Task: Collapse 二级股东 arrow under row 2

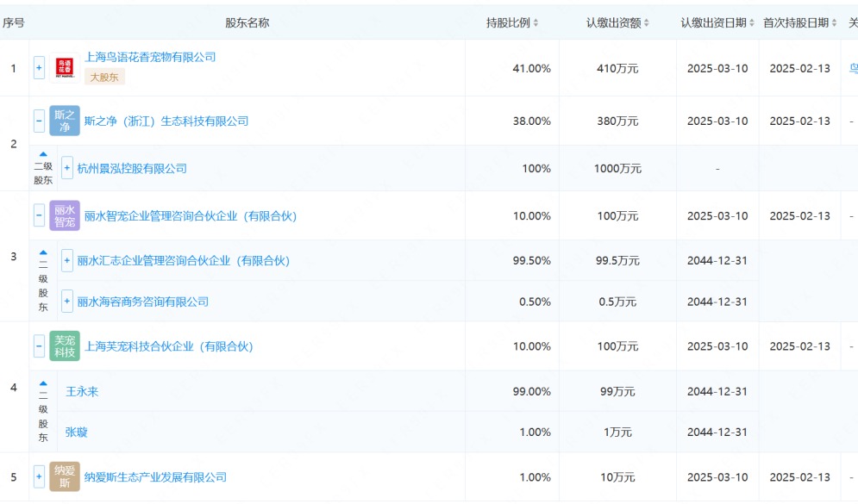Action: click(x=43, y=155)
